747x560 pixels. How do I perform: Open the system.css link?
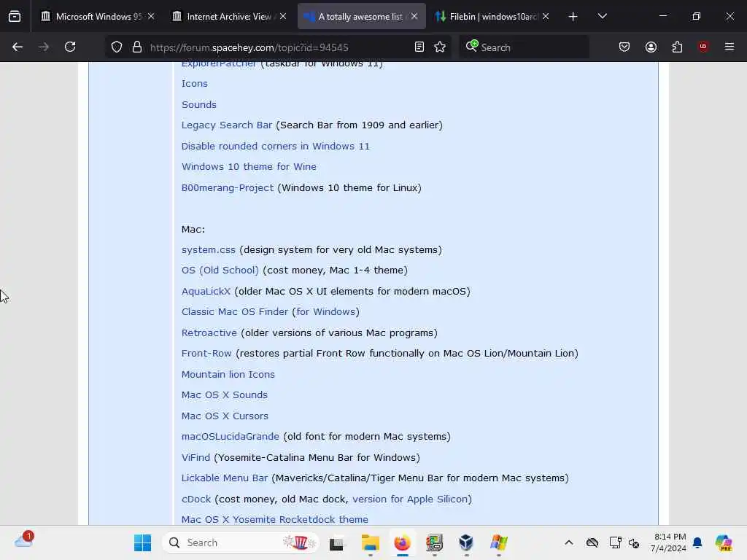click(208, 249)
